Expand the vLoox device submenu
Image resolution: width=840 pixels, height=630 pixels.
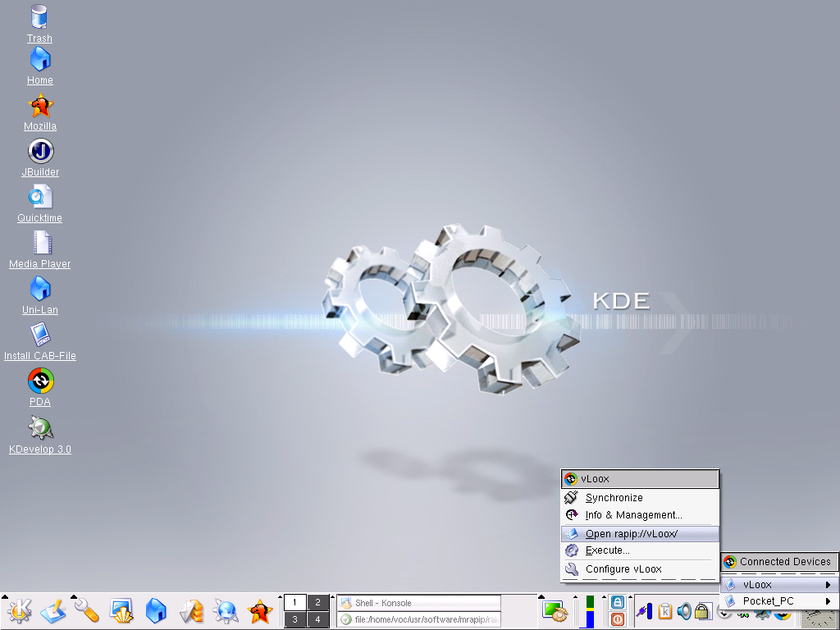click(x=779, y=584)
